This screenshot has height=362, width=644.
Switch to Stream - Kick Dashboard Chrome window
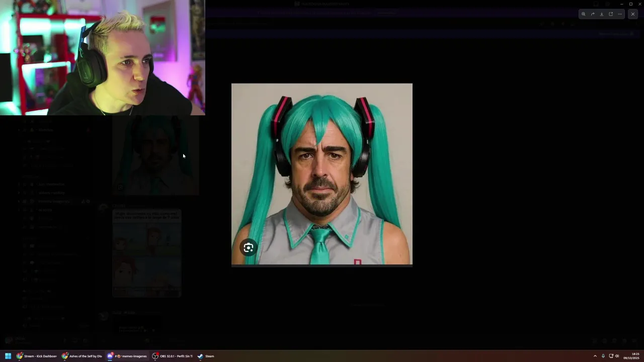pyautogui.click(x=37, y=356)
